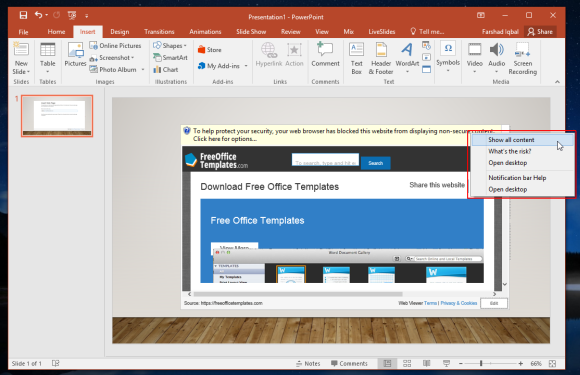Insert Pictures from this device
The width and height of the screenshot is (580, 375).
75,55
